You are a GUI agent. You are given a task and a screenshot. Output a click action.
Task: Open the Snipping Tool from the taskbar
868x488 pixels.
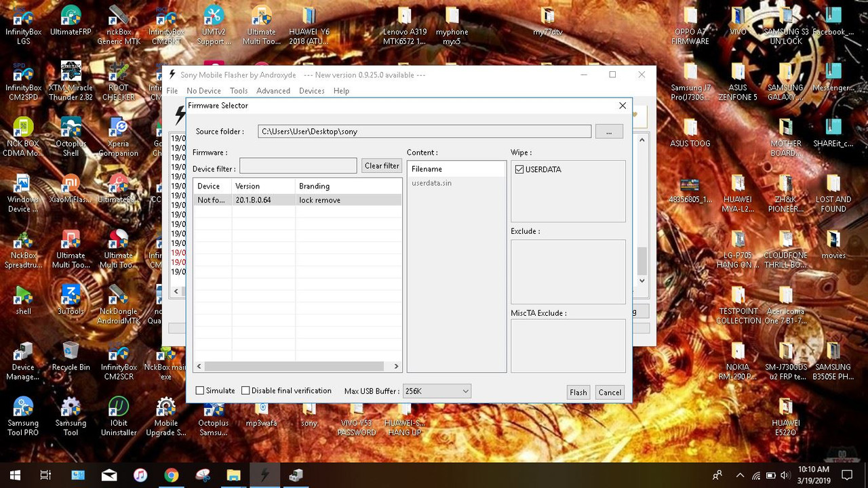coord(202,475)
